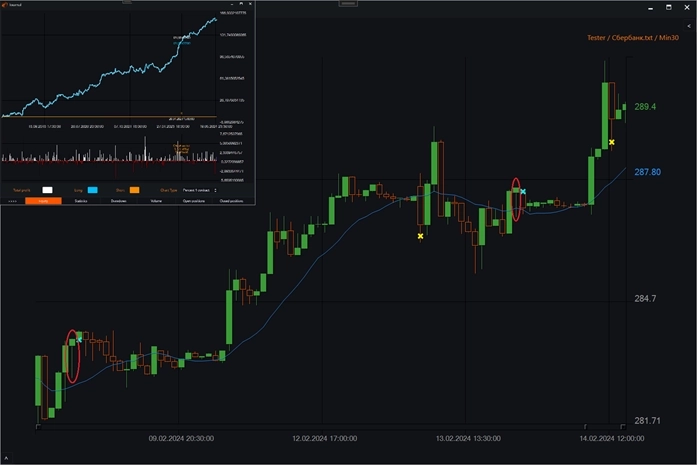Screen dimensions: 697x465
Task: Click the 09.02.2024 20:30:00 time label
Action: click(181, 438)
